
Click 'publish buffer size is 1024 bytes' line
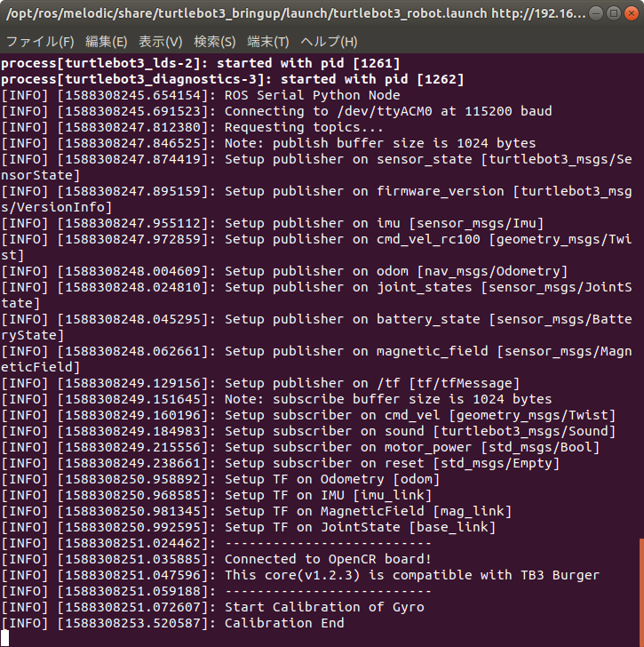[x=268, y=143]
